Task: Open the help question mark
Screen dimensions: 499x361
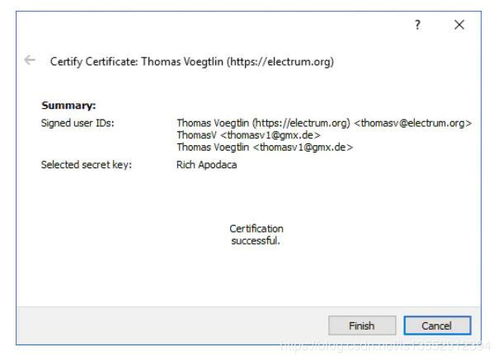Action: pos(417,25)
